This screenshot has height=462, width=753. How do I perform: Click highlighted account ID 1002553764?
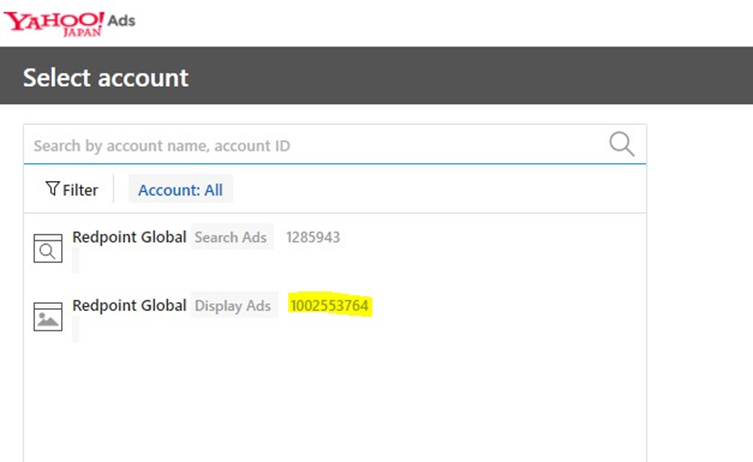pos(330,305)
